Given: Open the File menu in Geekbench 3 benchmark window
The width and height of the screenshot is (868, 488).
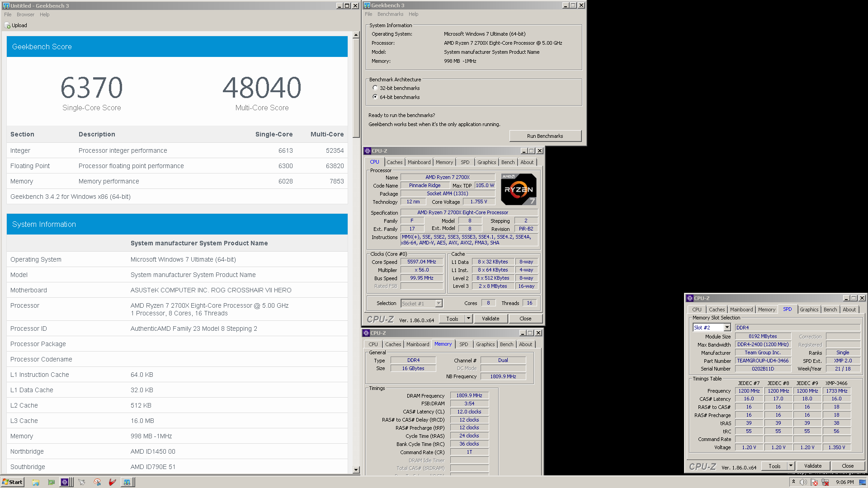Looking at the screenshot, I should click(x=368, y=14).
